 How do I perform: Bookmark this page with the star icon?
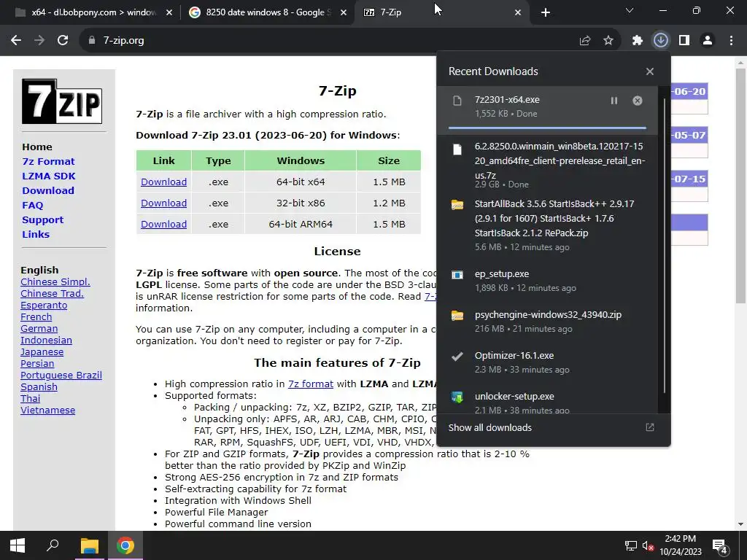608,41
